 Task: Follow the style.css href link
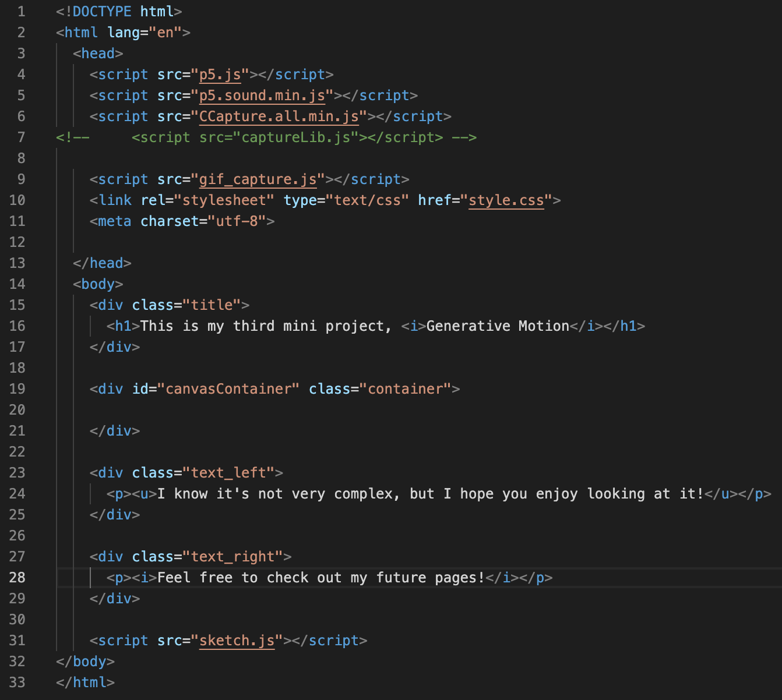coord(506,200)
